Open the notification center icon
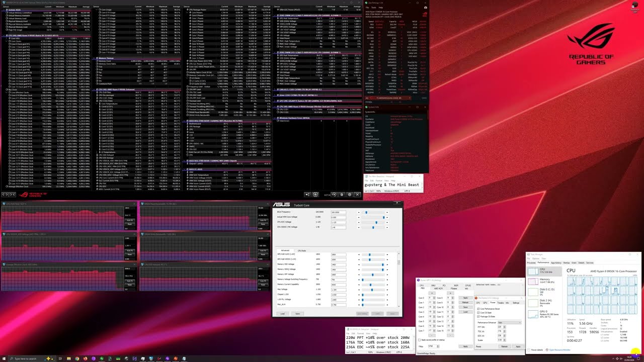The width and height of the screenshot is (644, 362). click(638, 358)
